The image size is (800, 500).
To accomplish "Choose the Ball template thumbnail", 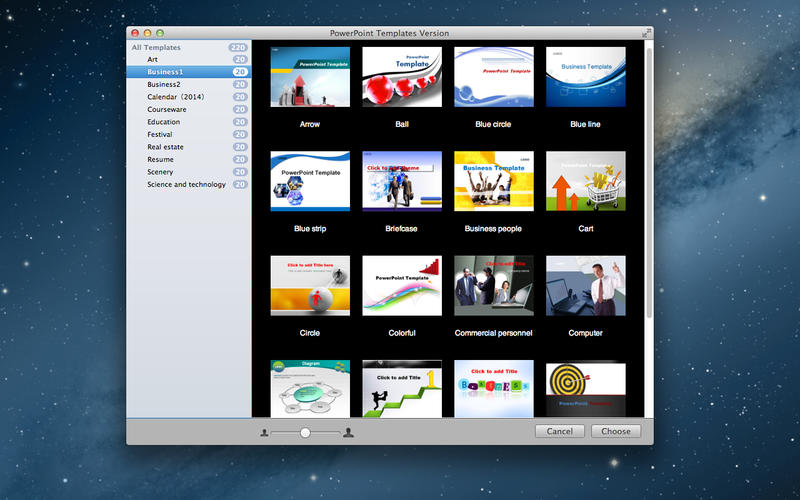I will (402, 77).
